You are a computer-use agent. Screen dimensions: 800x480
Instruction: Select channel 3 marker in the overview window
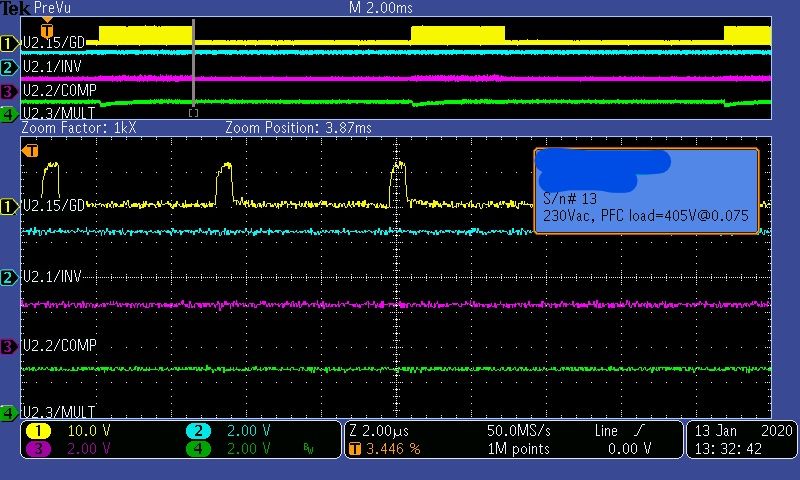8,91
